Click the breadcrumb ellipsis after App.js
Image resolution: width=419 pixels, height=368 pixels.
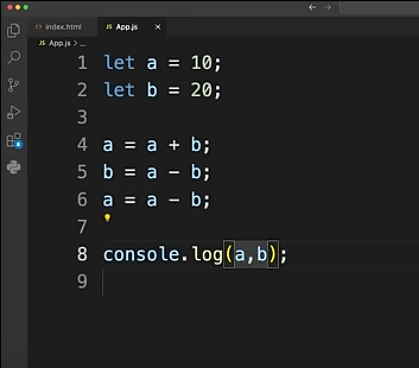pyautogui.click(x=83, y=44)
